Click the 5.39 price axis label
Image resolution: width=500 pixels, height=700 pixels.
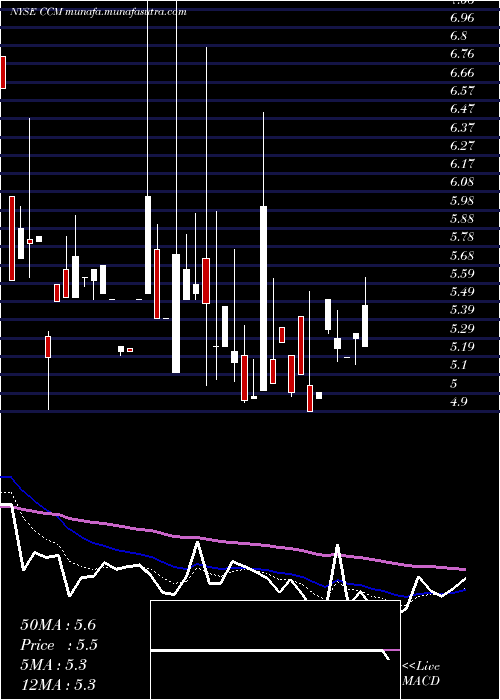point(462,310)
